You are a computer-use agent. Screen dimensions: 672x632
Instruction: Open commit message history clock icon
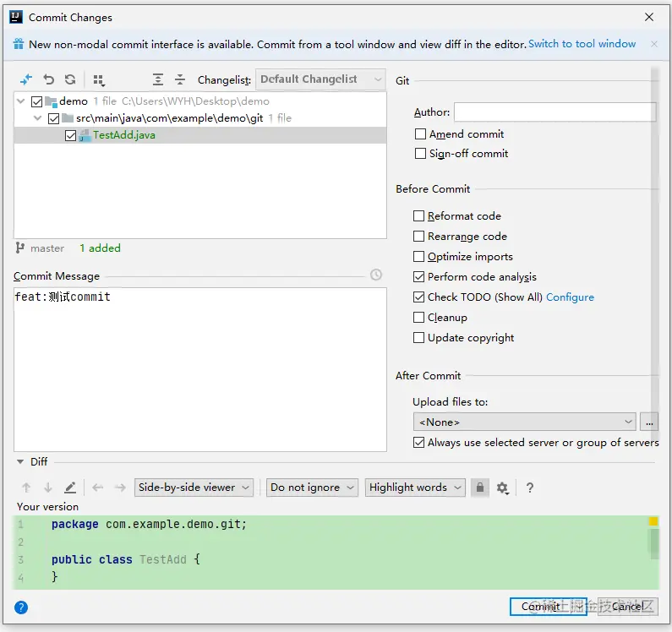tap(376, 275)
